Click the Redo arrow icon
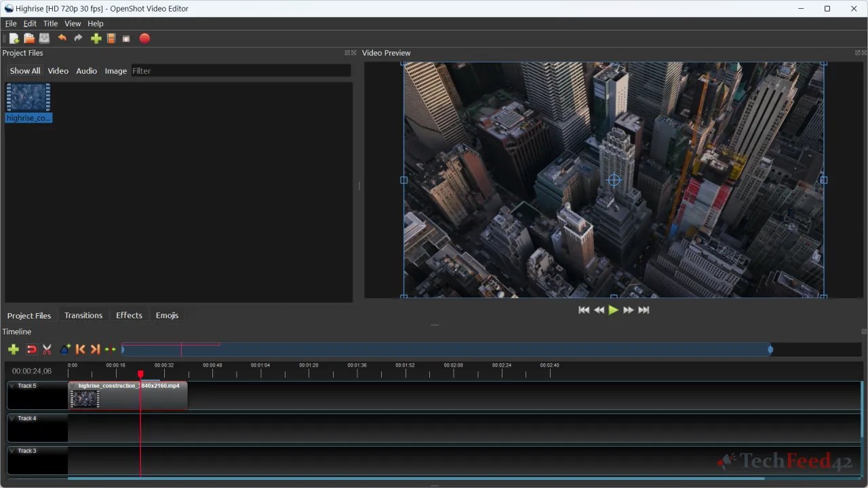This screenshot has height=488, width=868. [x=79, y=39]
